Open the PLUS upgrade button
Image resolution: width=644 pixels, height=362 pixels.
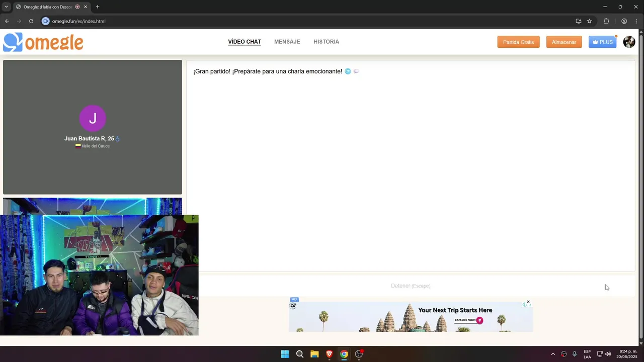[602, 42]
